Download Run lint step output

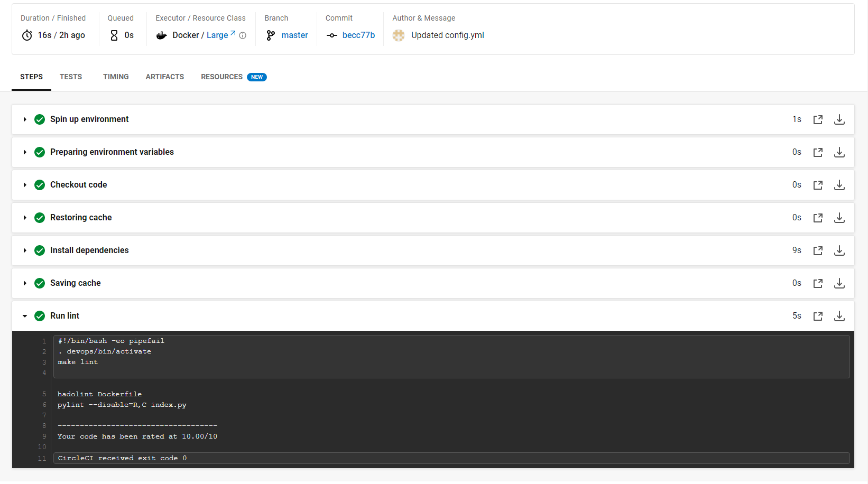pyautogui.click(x=839, y=316)
